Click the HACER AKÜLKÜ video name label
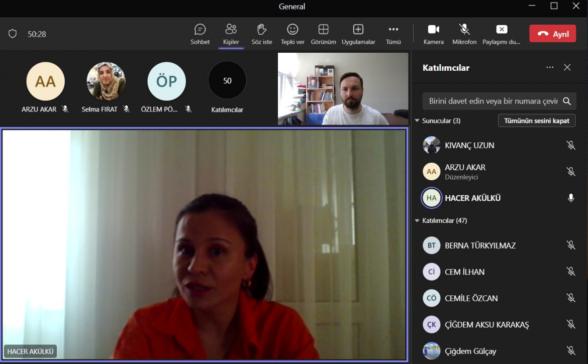Viewport: 588px width, 364px height. coord(30,351)
